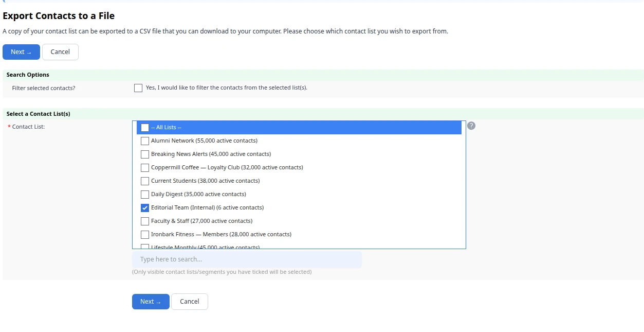This screenshot has height=332, width=644.
Task: Check the All Lists checkbox
Action: [x=145, y=128]
